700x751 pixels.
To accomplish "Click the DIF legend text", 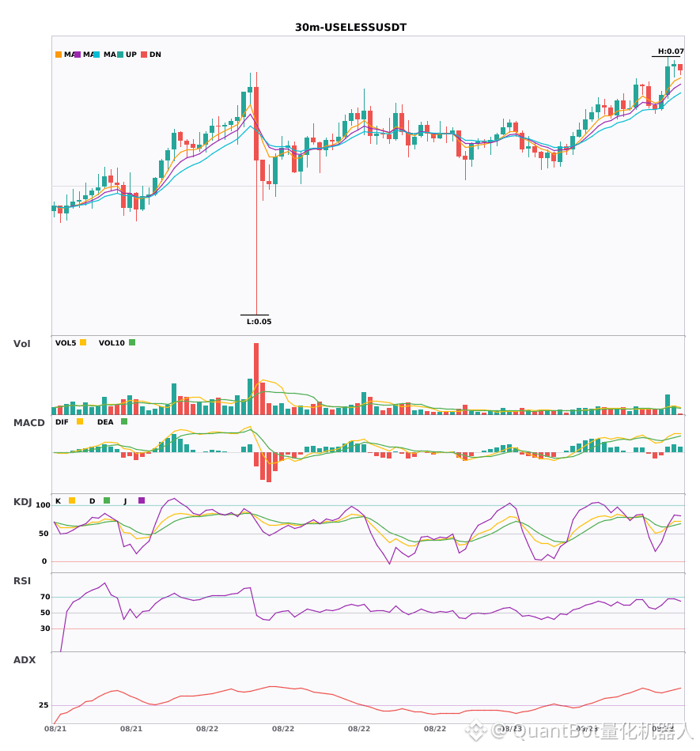I will tap(62, 422).
